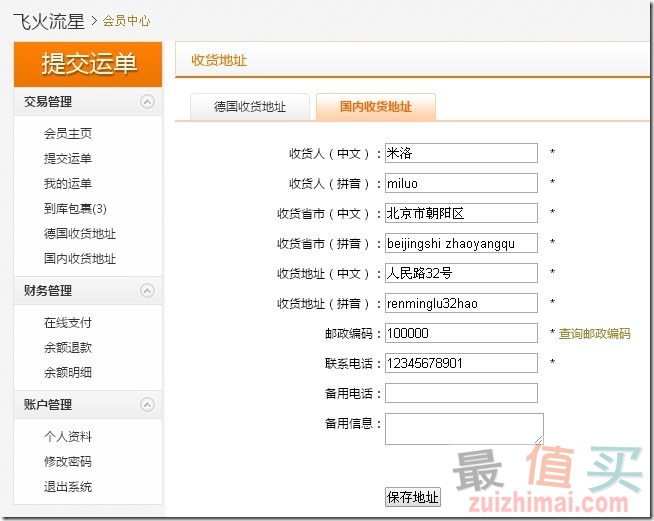Click the 飞火流星 site logo

point(48,21)
